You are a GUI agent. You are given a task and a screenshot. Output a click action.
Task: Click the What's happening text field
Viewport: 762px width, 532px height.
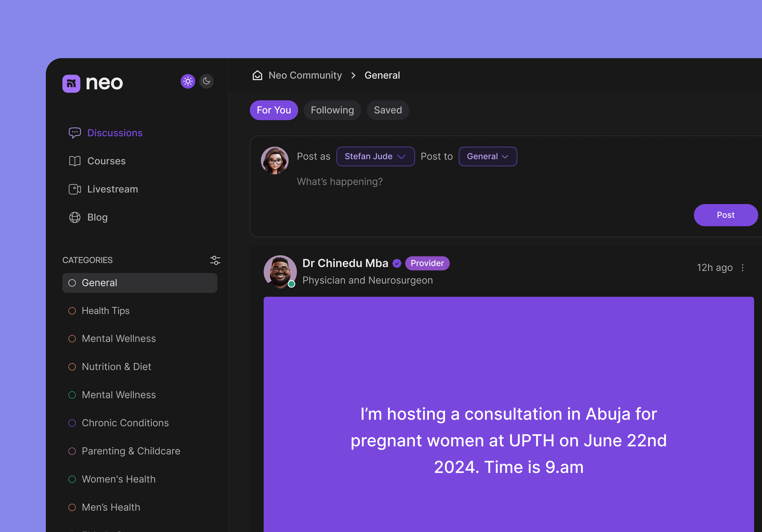pyautogui.click(x=340, y=182)
